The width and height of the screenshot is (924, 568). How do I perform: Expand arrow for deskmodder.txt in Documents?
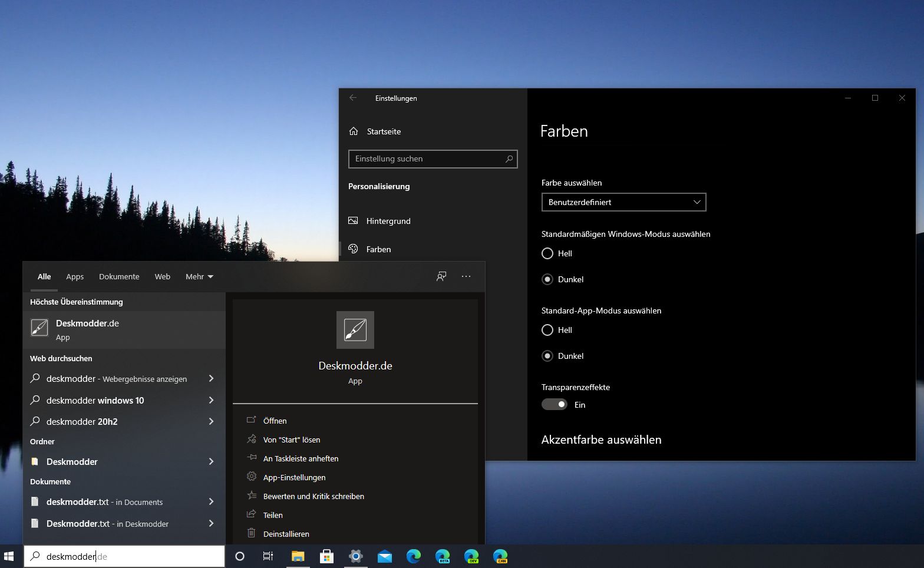click(x=211, y=501)
